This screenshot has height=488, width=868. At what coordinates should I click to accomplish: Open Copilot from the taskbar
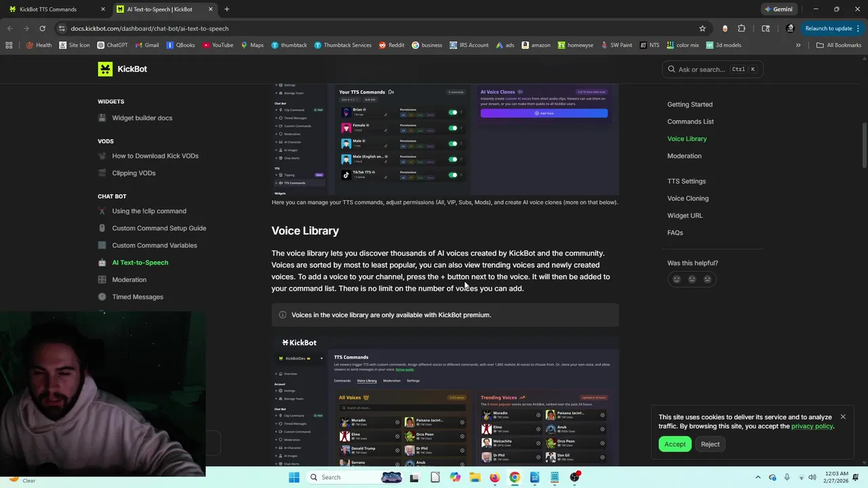[x=455, y=477]
